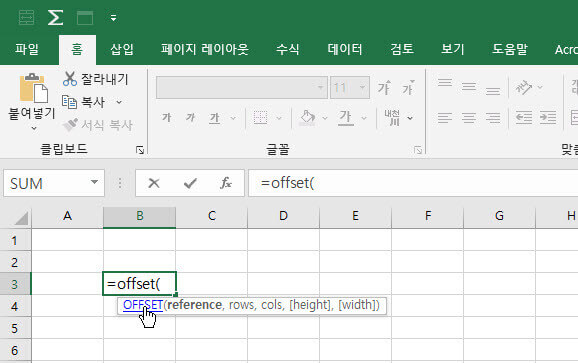
Task: Click the fill color paint bucket
Action: click(x=307, y=118)
